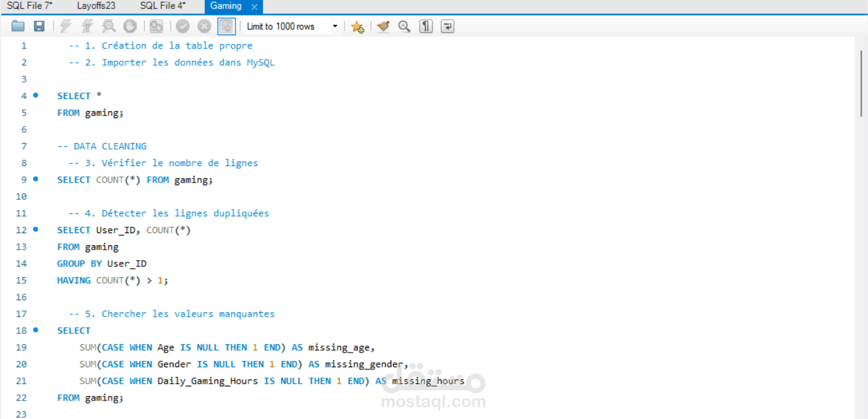Switch to the SQL File 7* tab
This screenshot has height=419, width=868.
30,6
